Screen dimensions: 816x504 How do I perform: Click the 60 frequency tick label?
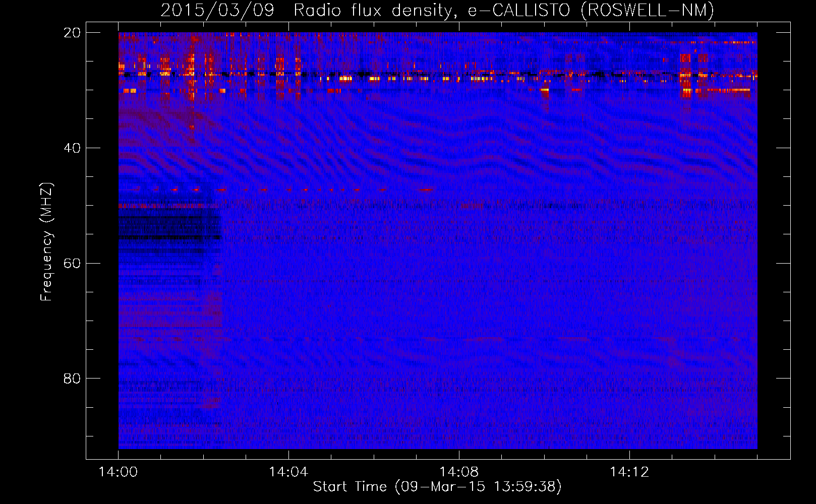72,264
